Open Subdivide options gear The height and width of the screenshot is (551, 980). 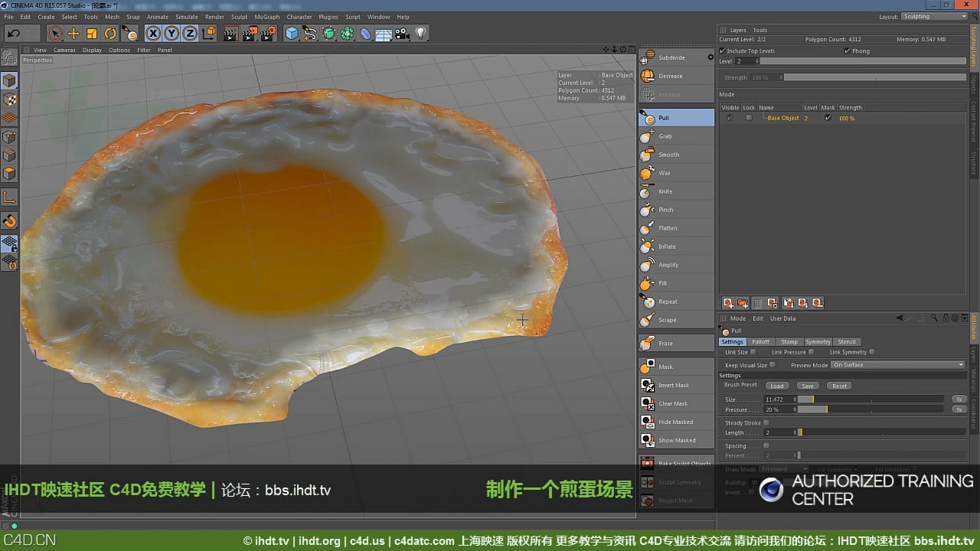tap(710, 57)
